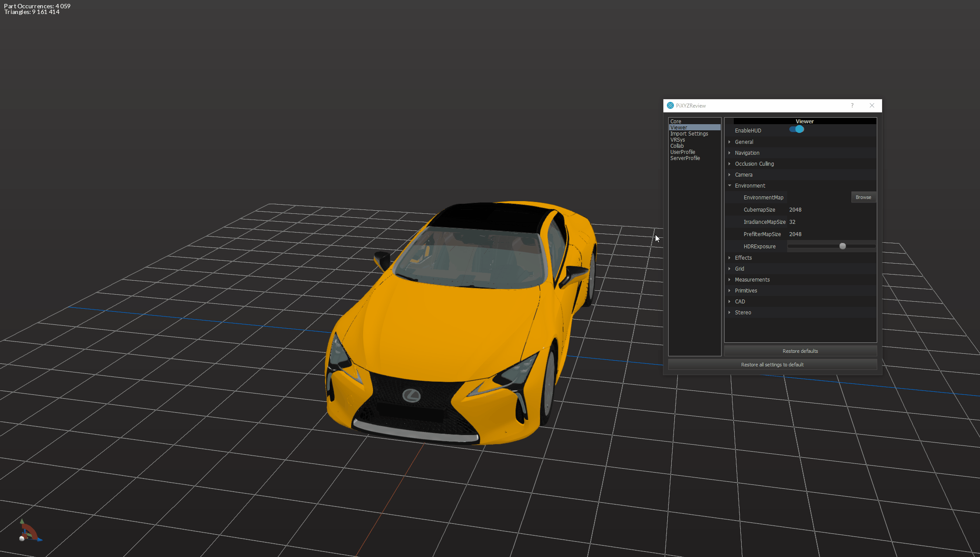Click Restore all settings to default
The height and width of the screenshot is (557, 980).
[x=772, y=365]
